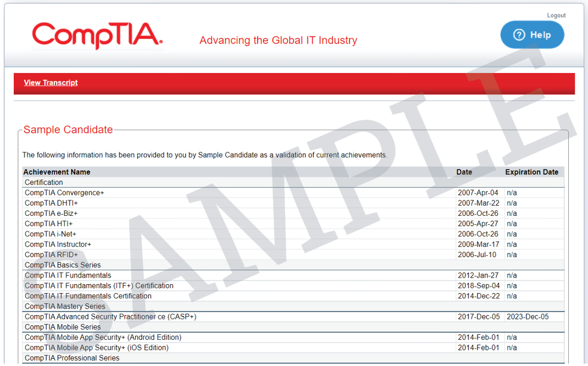Image resolution: width=588 pixels, height=366 pixels.
Task: Select the CompTIA Instructor+ achievement
Action: pos(58,245)
